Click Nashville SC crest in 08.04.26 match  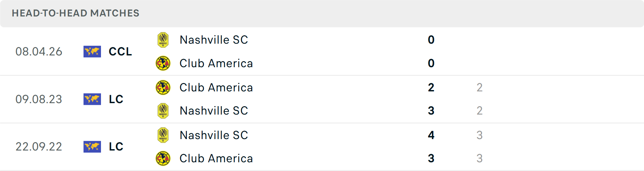pos(163,40)
